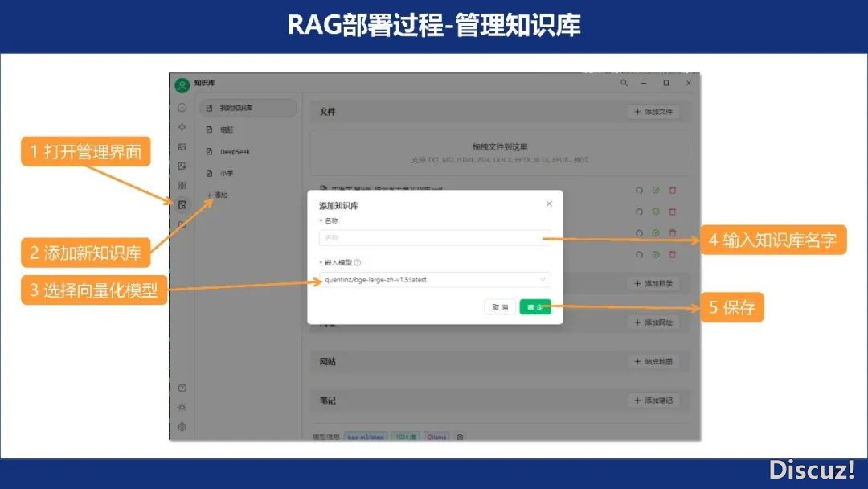Open the 嵌入模型 dropdown showing bge-large-zh-v1.5

[x=435, y=280]
